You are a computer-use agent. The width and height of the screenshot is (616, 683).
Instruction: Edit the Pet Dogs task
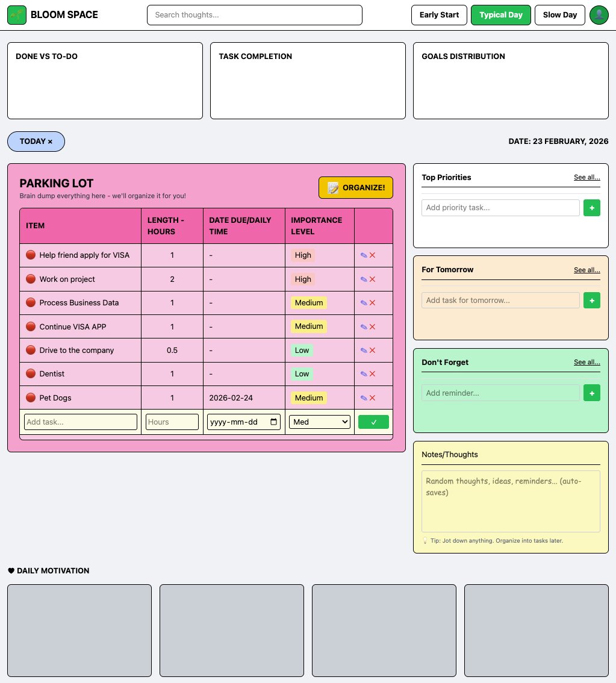coord(364,398)
